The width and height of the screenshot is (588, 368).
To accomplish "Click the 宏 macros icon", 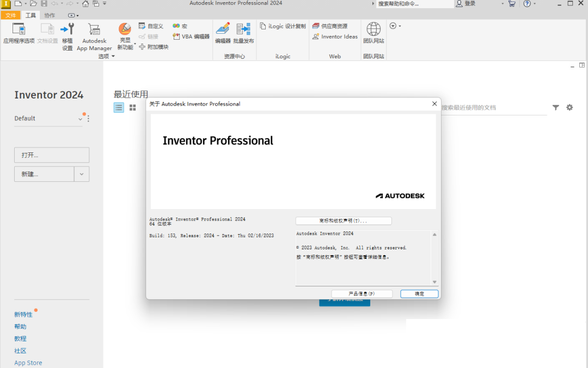I will tap(175, 25).
